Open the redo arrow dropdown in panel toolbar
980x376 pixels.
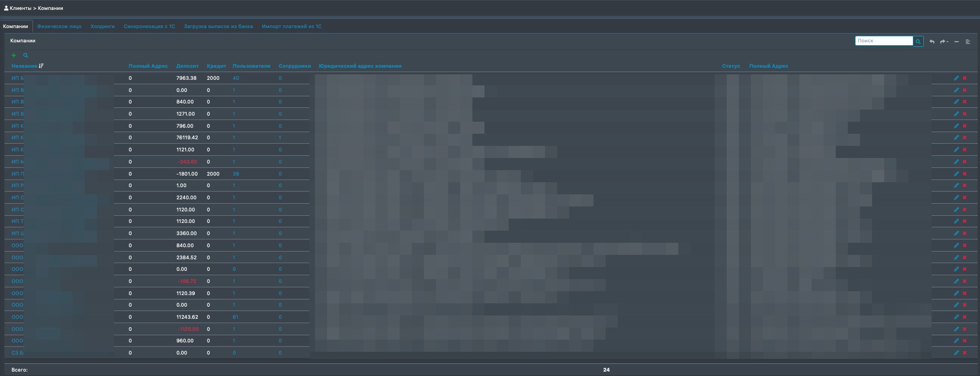pos(944,42)
